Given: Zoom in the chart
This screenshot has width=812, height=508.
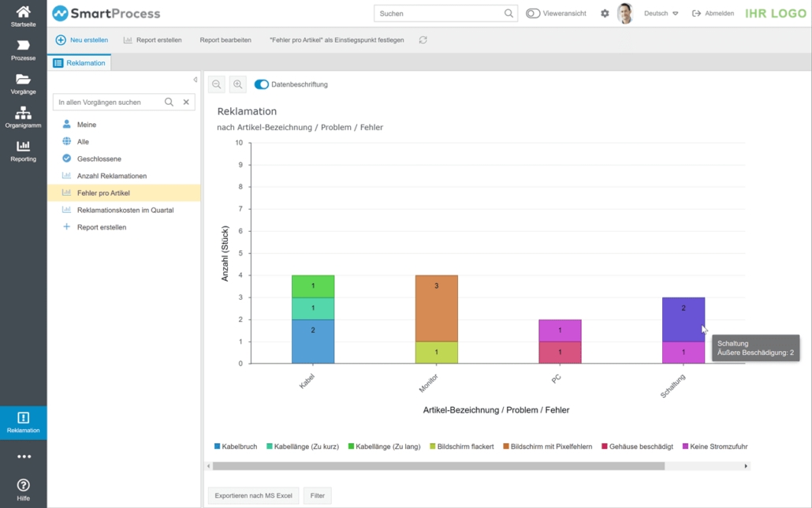Looking at the screenshot, I should (x=238, y=84).
